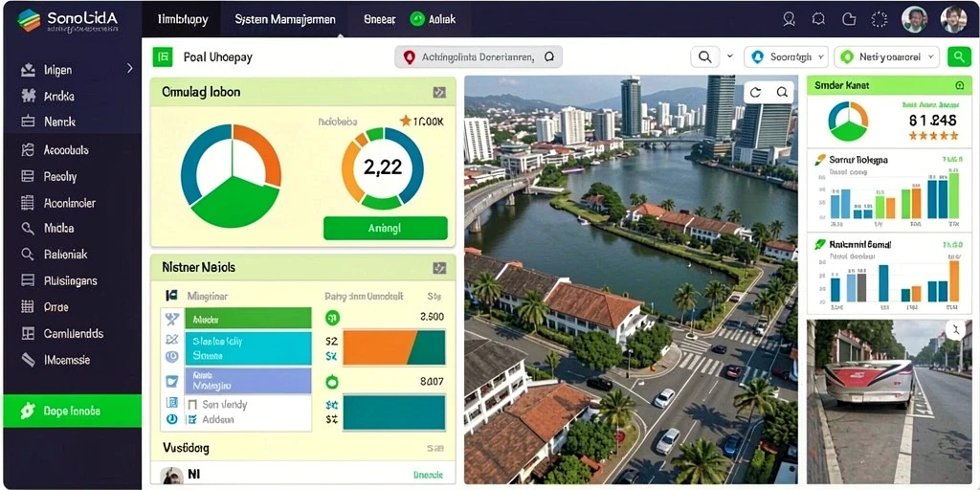Viewport: 980px width, 490px height.
Task: Click the green search button at far right
Action: pos(959,56)
